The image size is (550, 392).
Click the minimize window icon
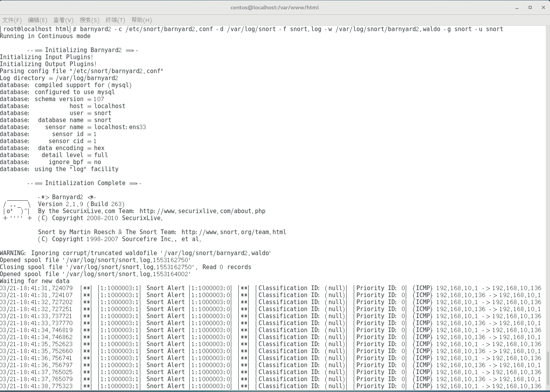point(517,7)
